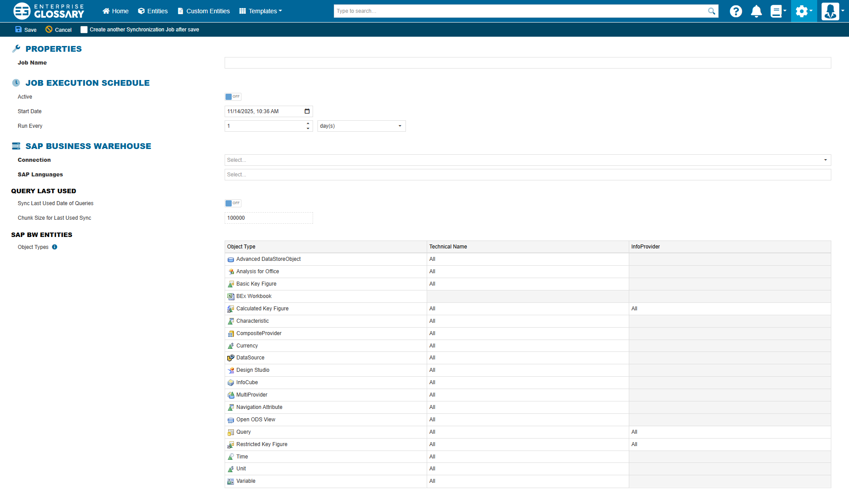
Task: Click the Job Name input field
Action: tap(527, 63)
